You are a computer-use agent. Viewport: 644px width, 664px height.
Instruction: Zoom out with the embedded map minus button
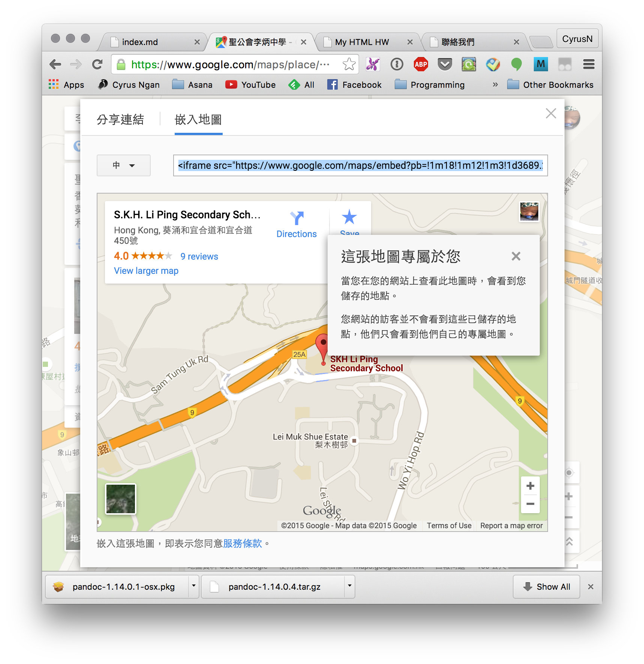(x=530, y=504)
